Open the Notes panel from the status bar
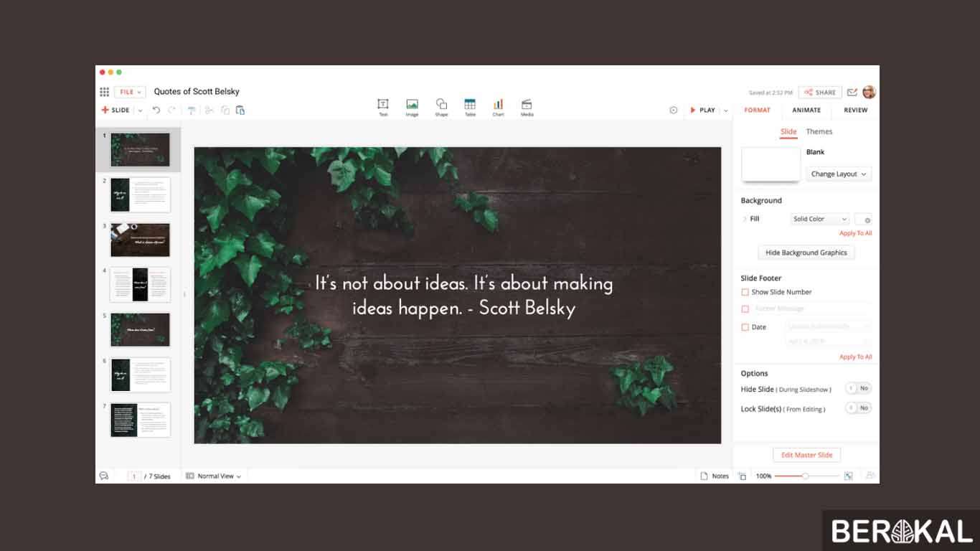 pos(715,476)
